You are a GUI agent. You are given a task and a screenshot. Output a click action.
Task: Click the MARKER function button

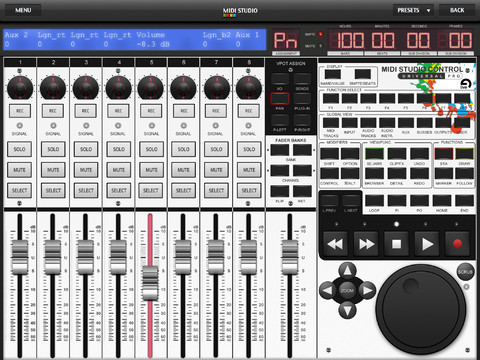coord(444,173)
